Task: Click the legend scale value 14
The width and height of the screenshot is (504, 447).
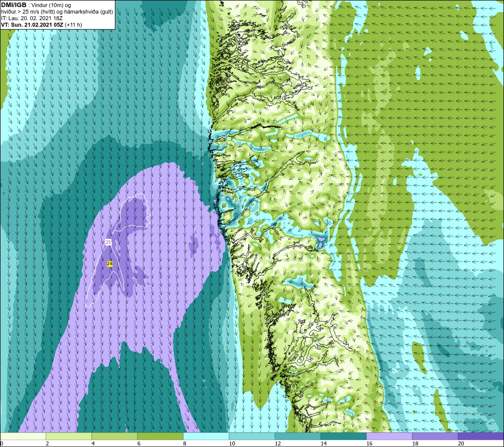Action: click(x=324, y=443)
